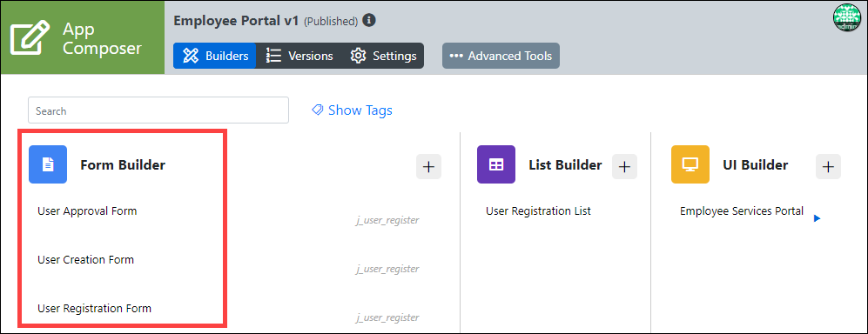
Task: Open User Approval Form
Action: point(87,210)
